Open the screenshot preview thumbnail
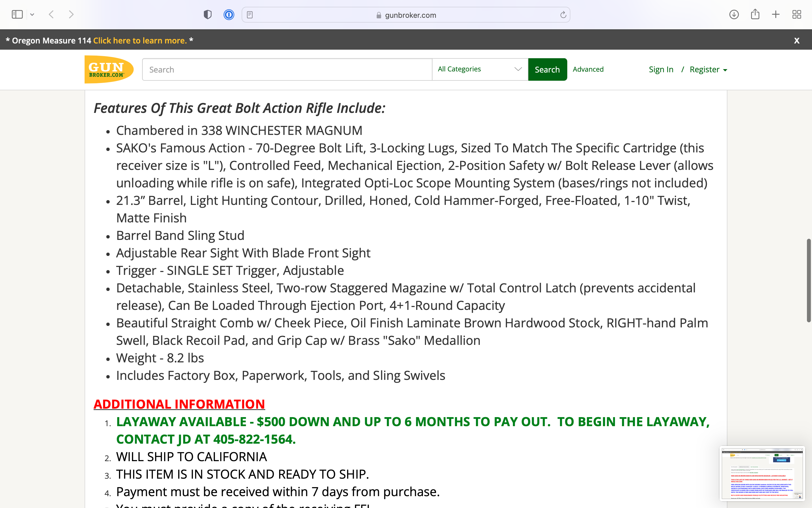812x508 pixels. tap(762, 473)
